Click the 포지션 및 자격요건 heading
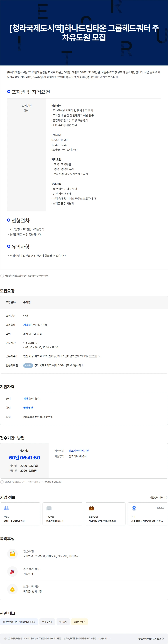This screenshot has height=644, width=168. coord(31,92)
